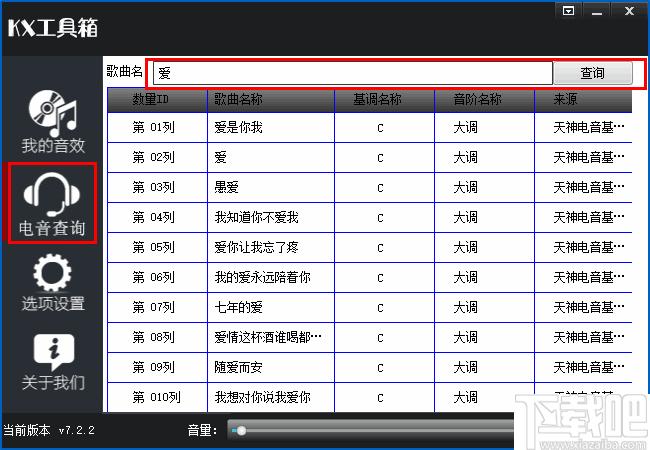This screenshot has height=450, width=650.
Task: Sort by 音阶名称 column header
Action: 485,100
